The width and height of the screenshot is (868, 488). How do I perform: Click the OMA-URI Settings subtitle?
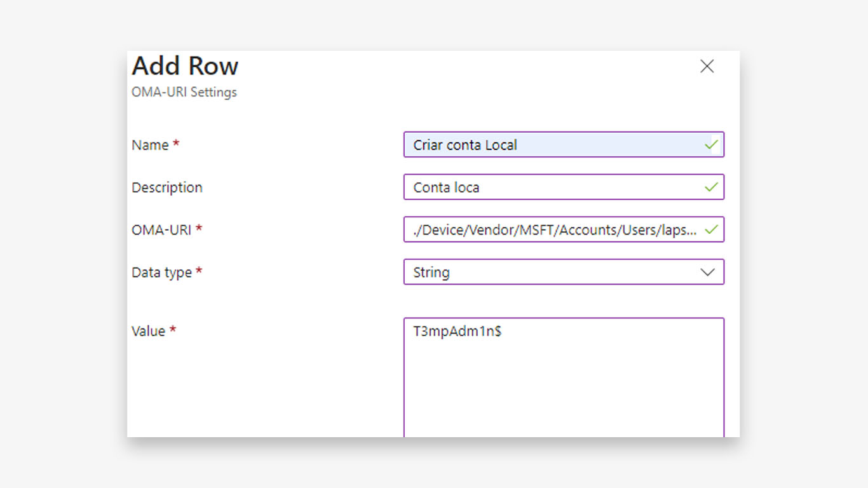point(184,92)
